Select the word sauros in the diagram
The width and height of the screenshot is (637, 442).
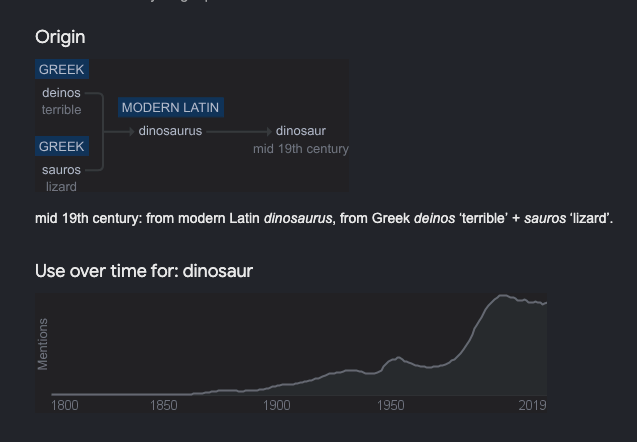click(61, 170)
